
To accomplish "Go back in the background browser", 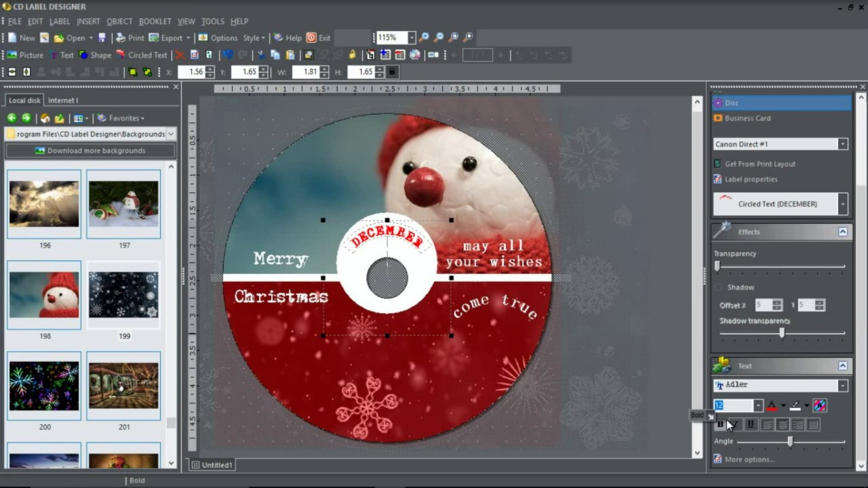I will [x=12, y=118].
